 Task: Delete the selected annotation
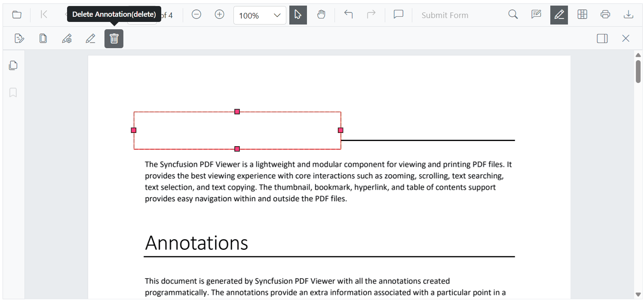click(x=114, y=38)
